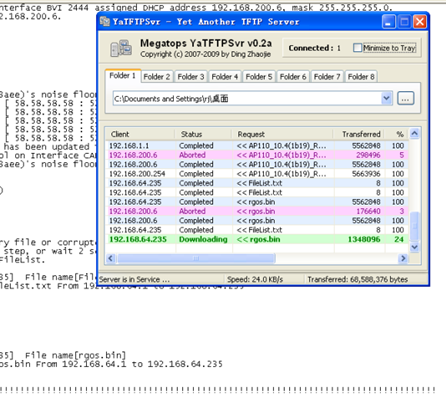Minimize the YaTFTPSvr window
The width and height of the screenshot is (446, 395).
point(389,22)
